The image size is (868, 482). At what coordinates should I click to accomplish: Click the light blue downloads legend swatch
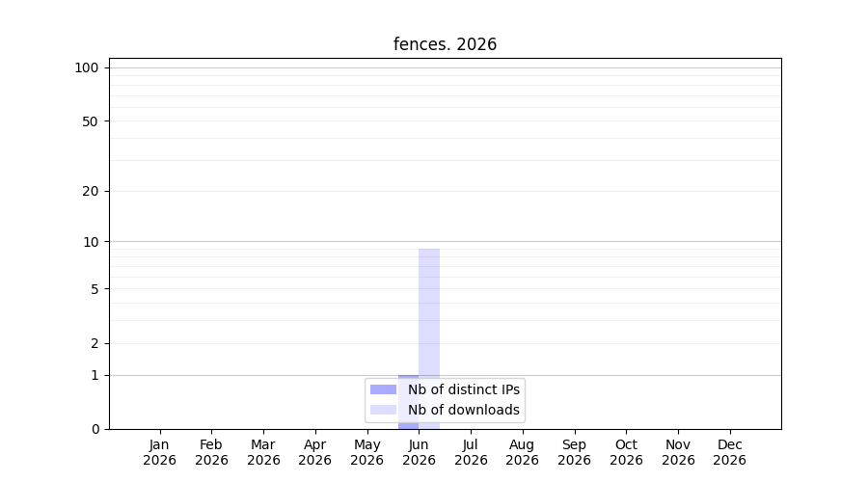383,410
